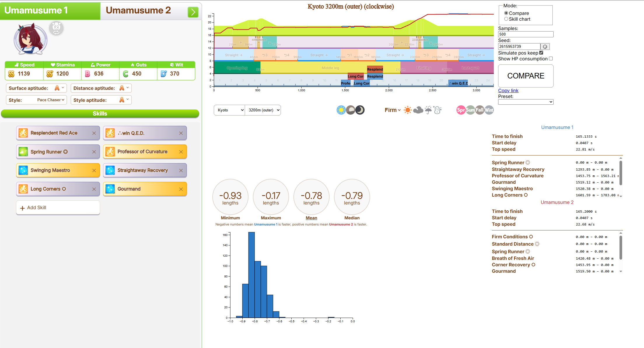Open the Preset dropdown
The height and width of the screenshot is (348, 644).
tap(526, 102)
